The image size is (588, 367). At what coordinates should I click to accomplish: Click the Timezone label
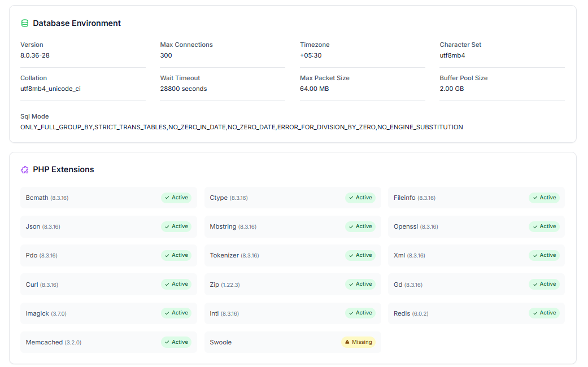pos(315,45)
